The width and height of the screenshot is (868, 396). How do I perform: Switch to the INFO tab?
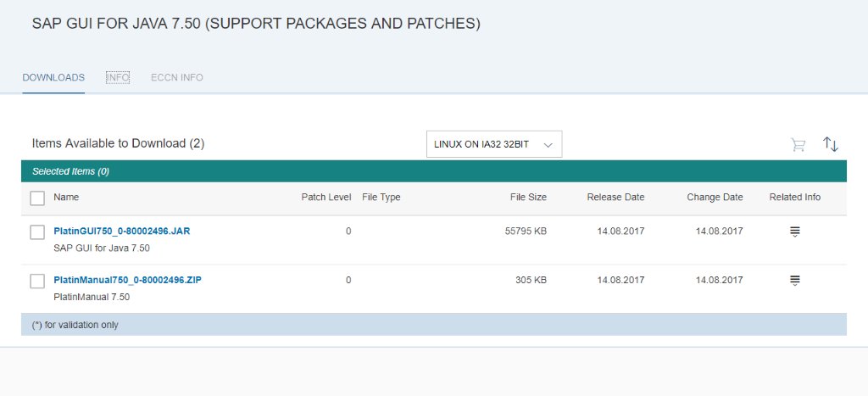click(118, 77)
